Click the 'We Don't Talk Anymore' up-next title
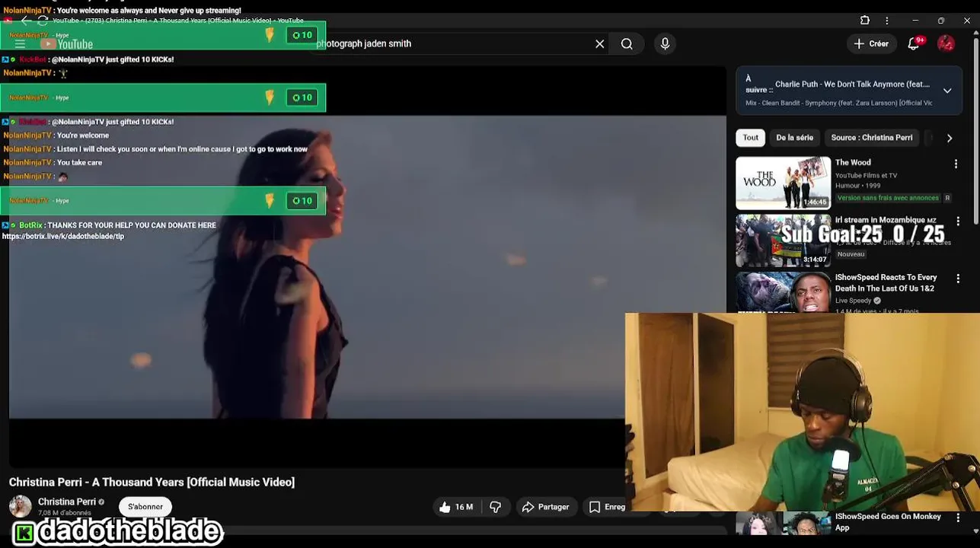The height and width of the screenshot is (548, 980). (x=852, y=84)
